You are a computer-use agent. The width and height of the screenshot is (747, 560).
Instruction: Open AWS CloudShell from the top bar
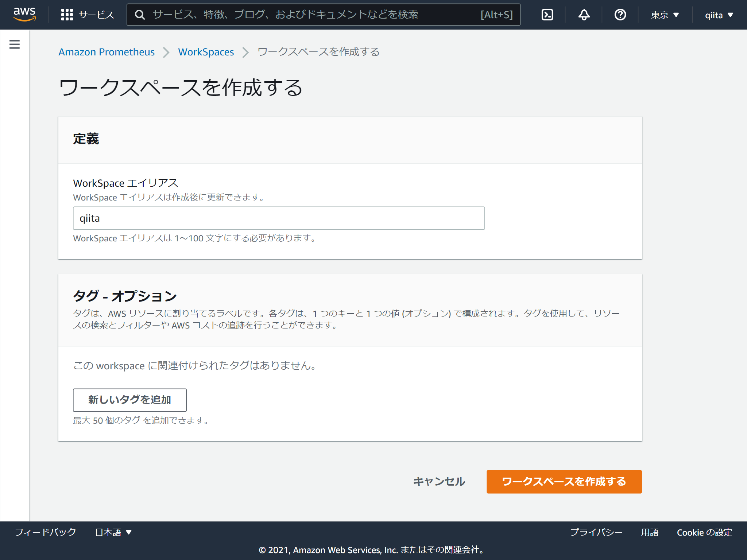pyautogui.click(x=547, y=15)
